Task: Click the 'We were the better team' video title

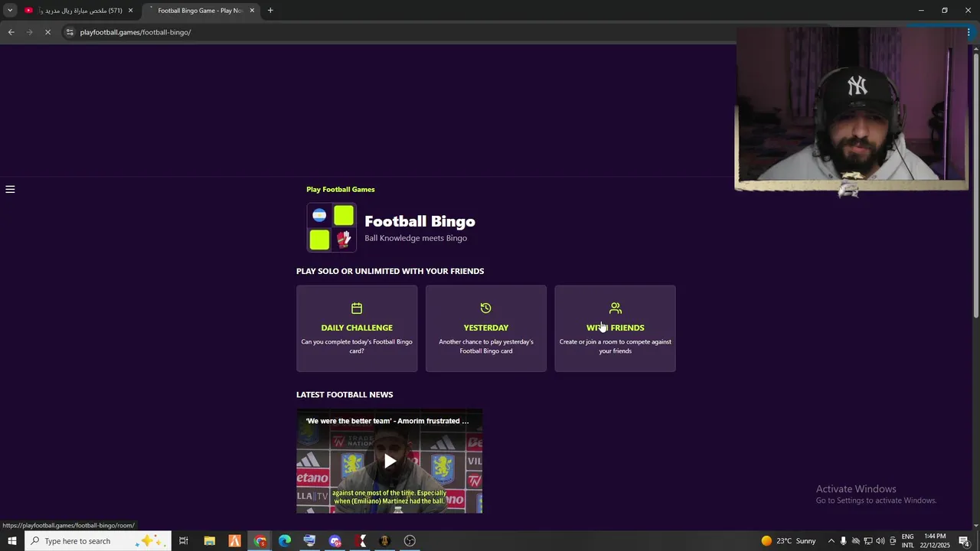Action: pyautogui.click(x=387, y=421)
